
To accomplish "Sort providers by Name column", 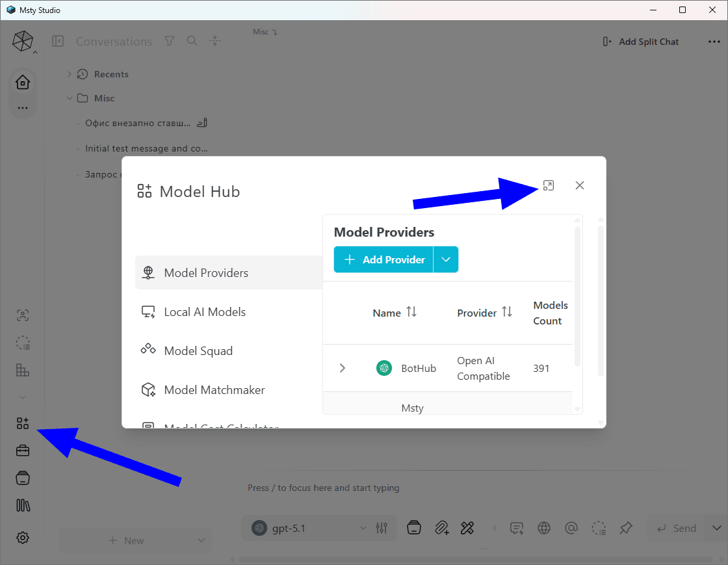I will point(394,313).
